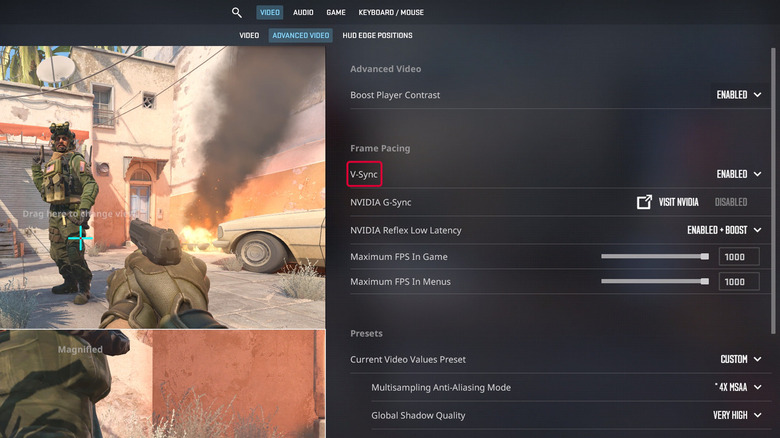Open the Current Video Values Preset dropdown
This screenshot has width=780, height=438.
pos(741,359)
